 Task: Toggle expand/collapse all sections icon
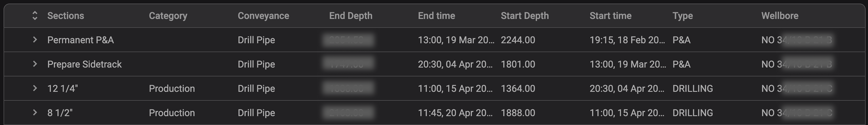(35, 16)
